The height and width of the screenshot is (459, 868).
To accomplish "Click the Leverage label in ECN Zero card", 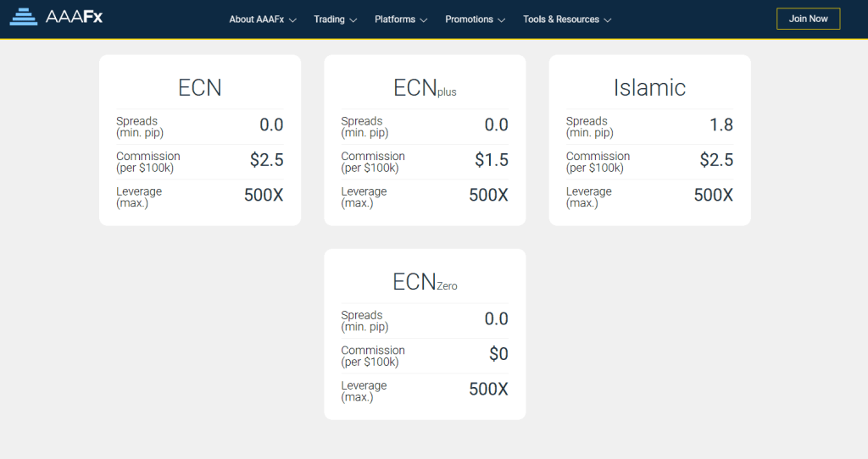I will [364, 391].
